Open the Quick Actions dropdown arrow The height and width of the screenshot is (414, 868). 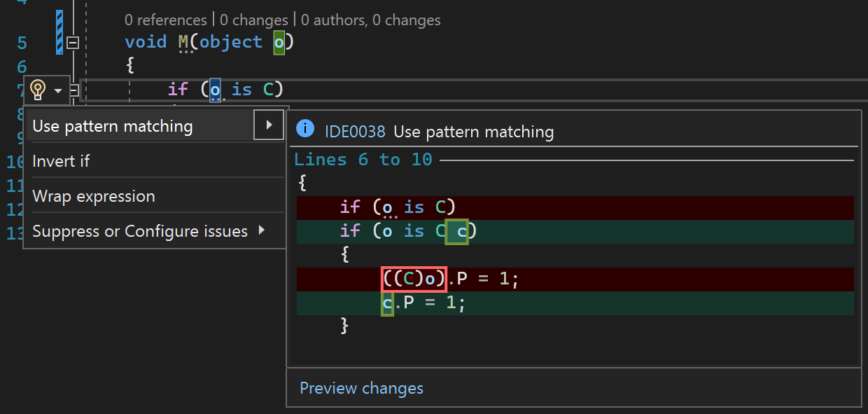click(x=56, y=90)
